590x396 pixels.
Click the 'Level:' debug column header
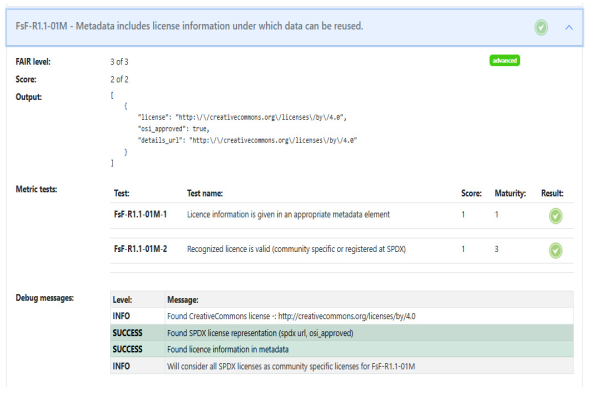tap(122, 300)
